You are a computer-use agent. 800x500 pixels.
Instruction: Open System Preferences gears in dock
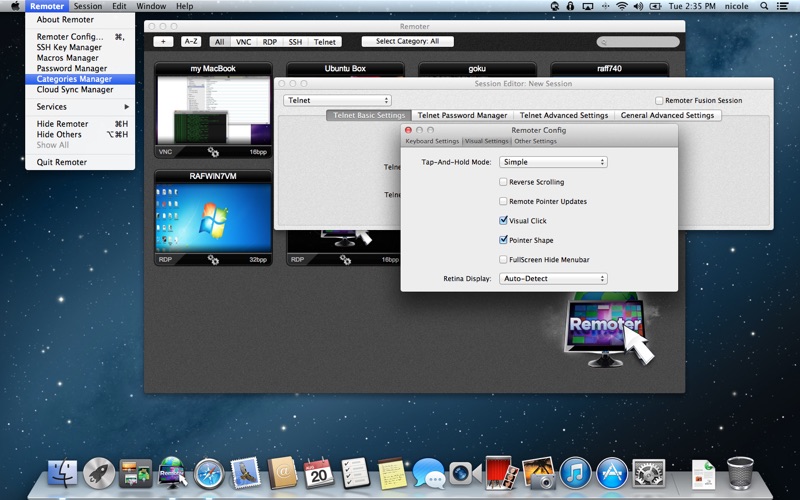coord(648,473)
